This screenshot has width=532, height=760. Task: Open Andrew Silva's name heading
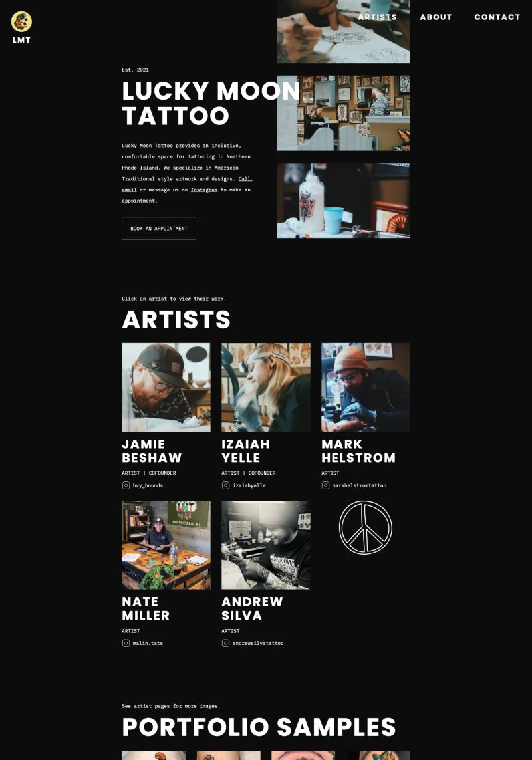[x=252, y=609]
